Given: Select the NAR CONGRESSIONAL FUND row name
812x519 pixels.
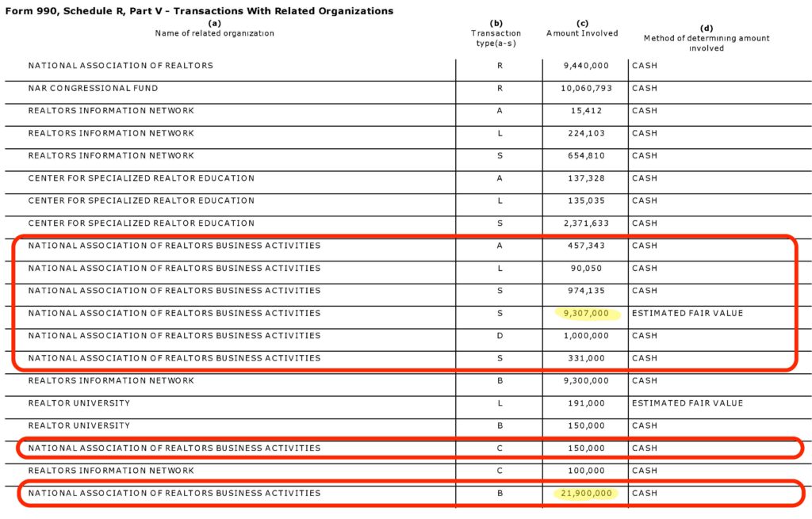Looking at the screenshot, I should coord(94,88).
